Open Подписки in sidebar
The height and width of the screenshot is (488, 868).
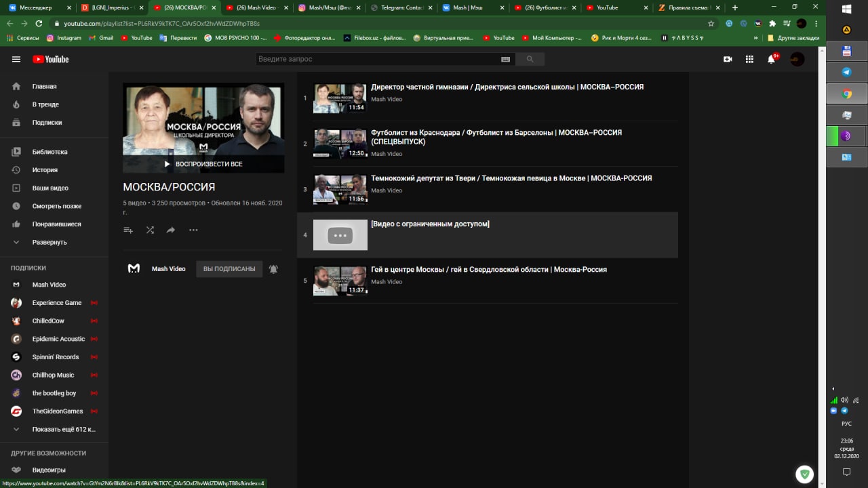click(54, 123)
